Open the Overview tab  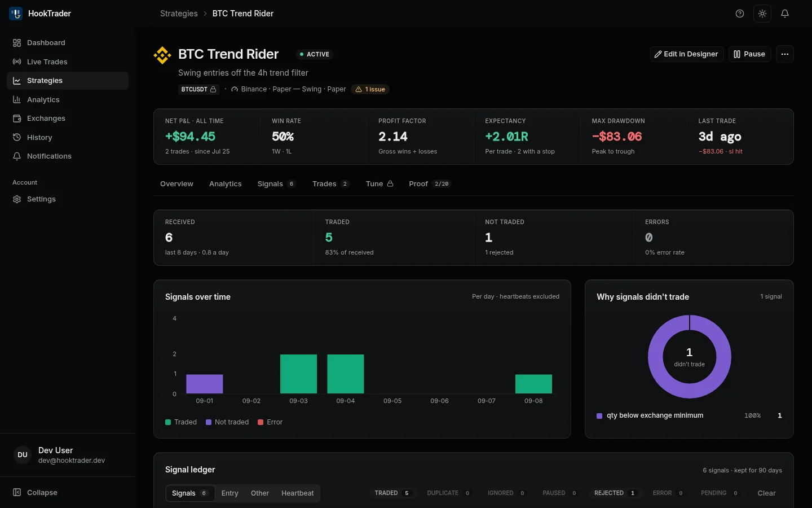[x=176, y=184]
